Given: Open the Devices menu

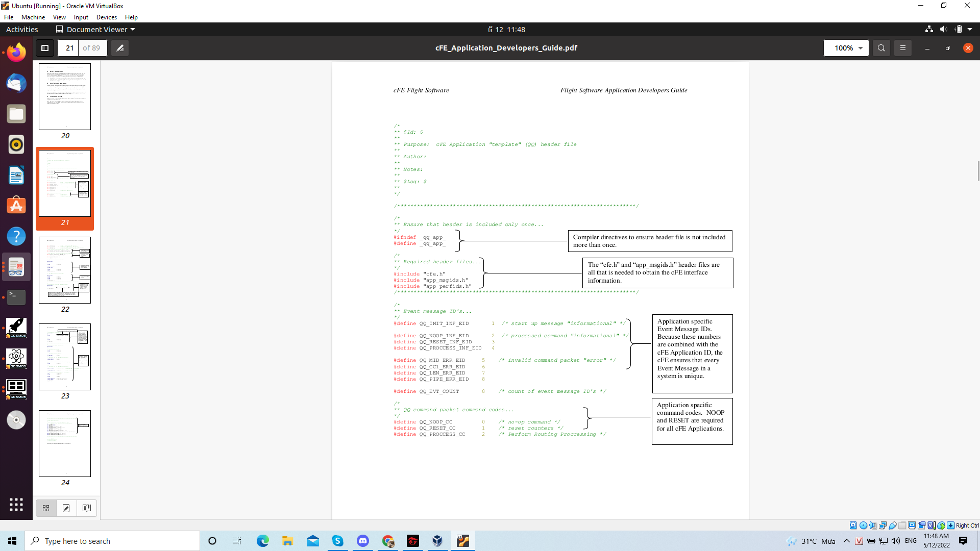Looking at the screenshot, I should click(x=106, y=17).
